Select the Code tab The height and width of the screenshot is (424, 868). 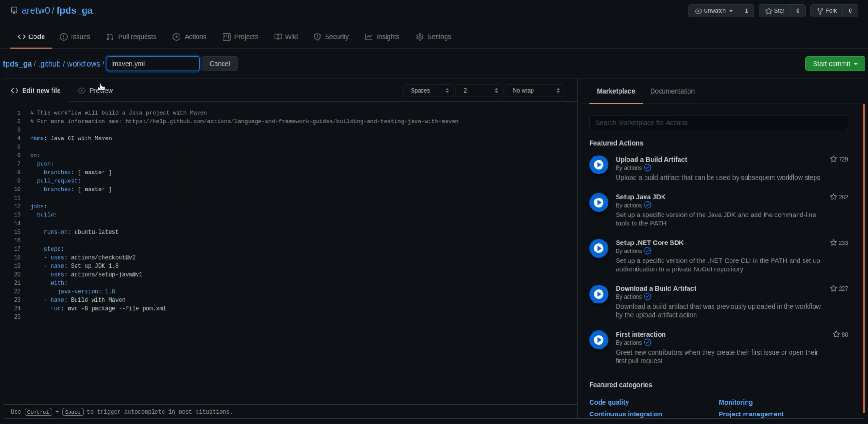(x=31, y=37)
